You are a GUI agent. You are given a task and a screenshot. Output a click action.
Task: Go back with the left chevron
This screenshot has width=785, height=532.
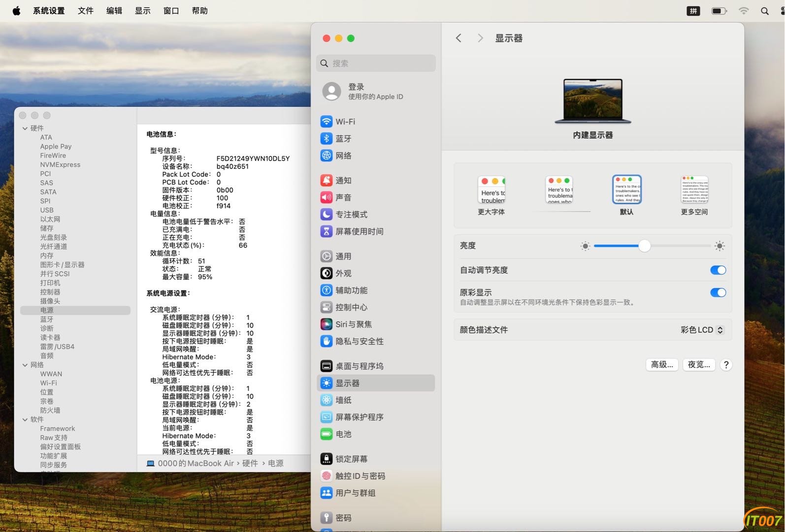(458, 38)
